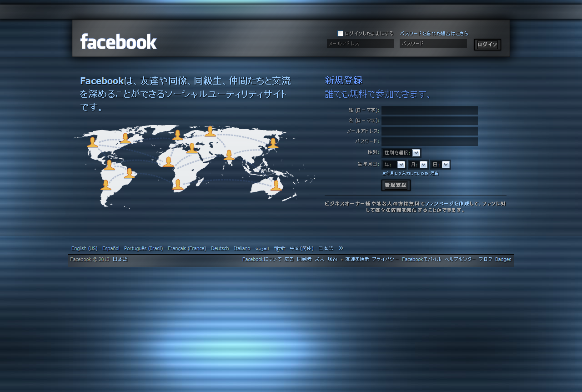582x392 pixels.
Task: Open the 生年月日を入力していただく理由 link
Action: [x=410, y=173]
